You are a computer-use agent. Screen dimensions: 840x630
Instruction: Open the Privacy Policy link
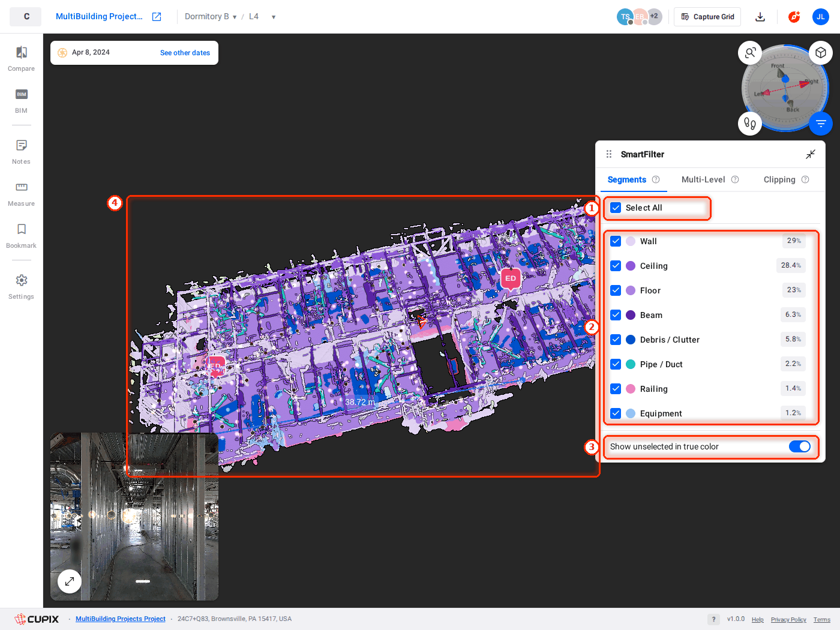point(788,620)
